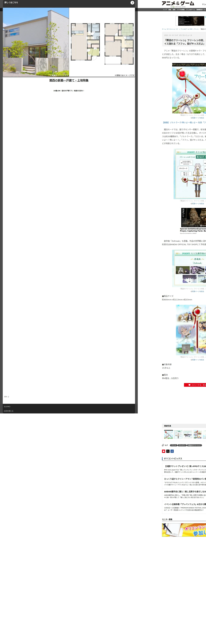The height and width of the screenshot is (644, 206).
Task: Share article on Facebook
Action: pos(172,451)
